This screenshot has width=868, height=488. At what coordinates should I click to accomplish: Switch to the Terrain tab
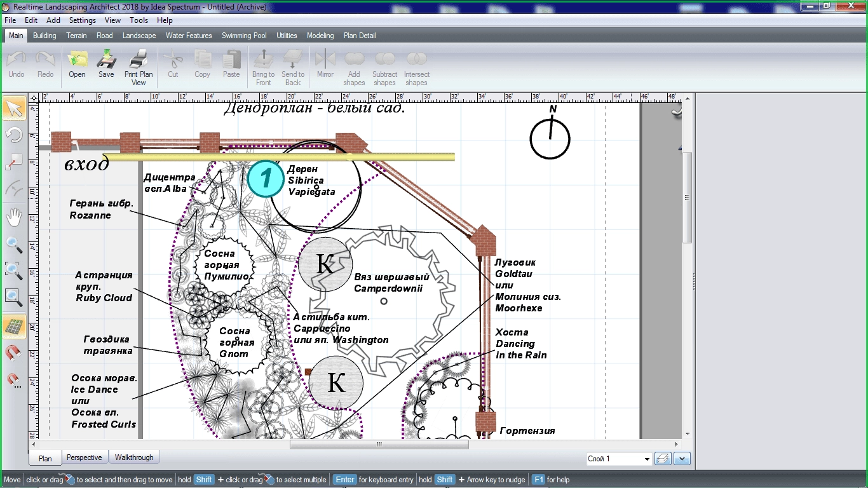(76, 36)
